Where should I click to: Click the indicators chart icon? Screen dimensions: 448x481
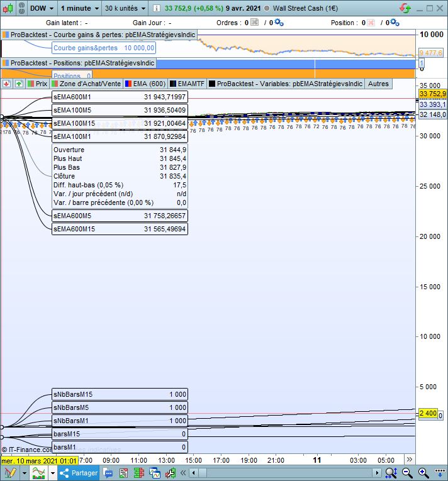[x=38, y=473]
